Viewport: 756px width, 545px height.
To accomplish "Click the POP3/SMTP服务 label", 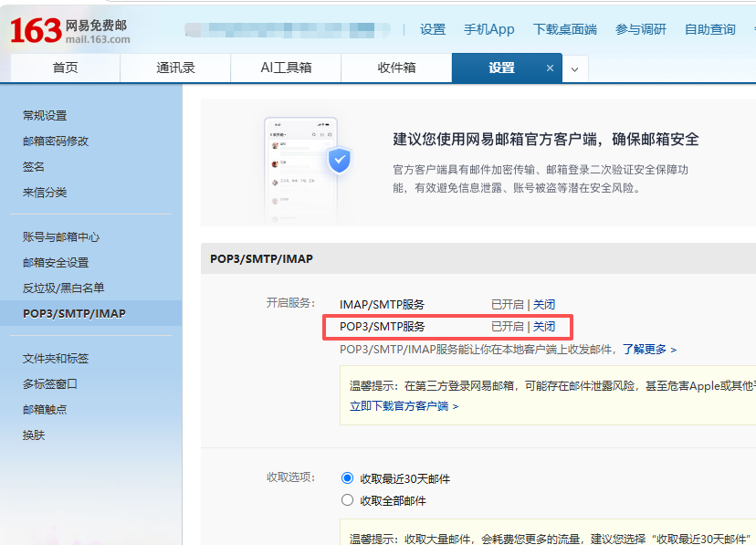I will click(382, 327).
